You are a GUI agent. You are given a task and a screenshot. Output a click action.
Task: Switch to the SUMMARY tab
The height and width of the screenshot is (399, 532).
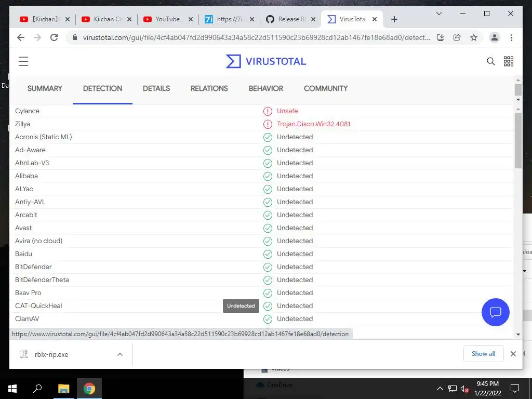click(x=45, y=88)
